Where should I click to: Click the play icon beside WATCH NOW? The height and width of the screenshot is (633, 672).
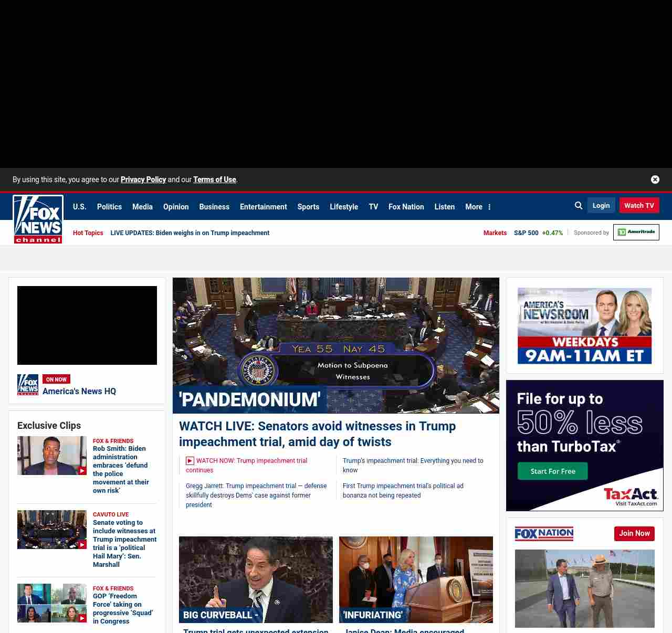click(190, 461)
